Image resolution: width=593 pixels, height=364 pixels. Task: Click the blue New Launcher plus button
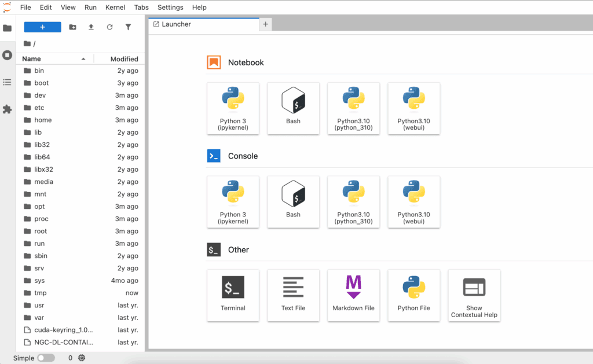pyautogui.click(x=42, y=27)
